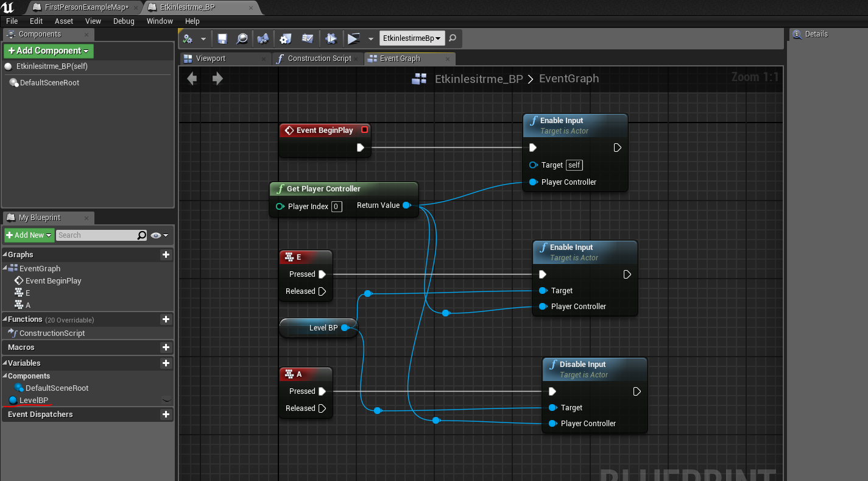Save the blueprint with floppy icon
The height and width of the screenshot is (481, 868).
point(222,38)
